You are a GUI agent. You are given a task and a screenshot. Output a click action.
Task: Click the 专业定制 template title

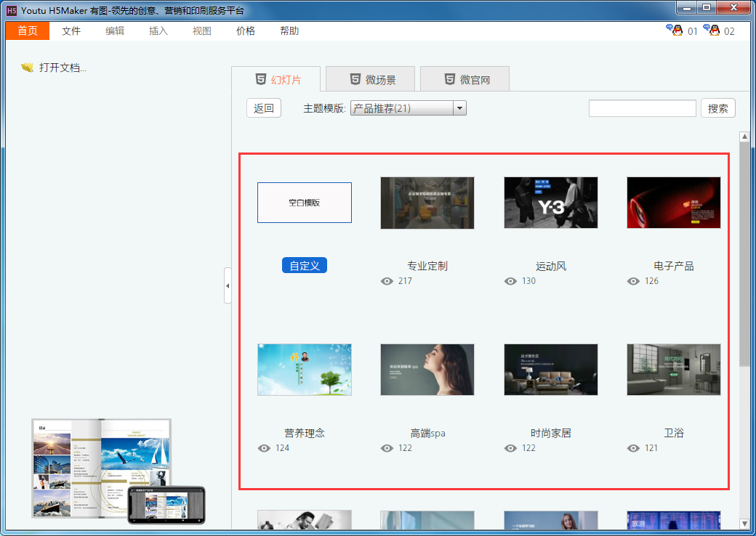pyautogui.click(x=427, y=266)
